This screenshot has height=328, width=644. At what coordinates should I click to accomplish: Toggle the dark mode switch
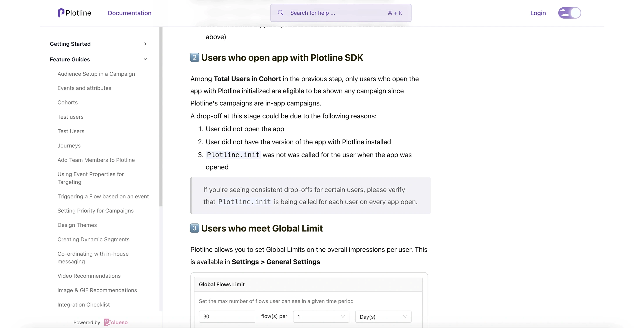tap(569, 13)
